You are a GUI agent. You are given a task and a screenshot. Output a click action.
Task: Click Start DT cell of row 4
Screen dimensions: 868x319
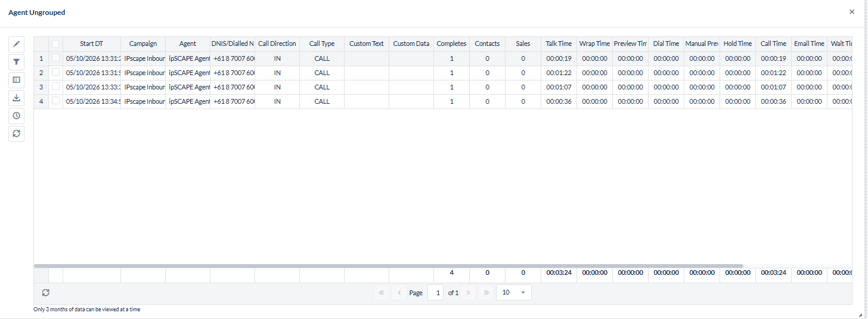click(x=92, y=101)
